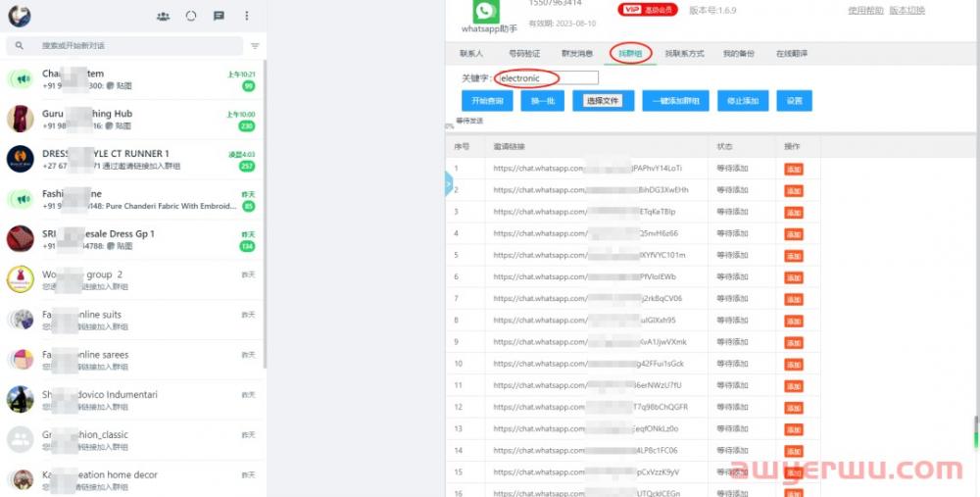Start a new chat via message icon

[x=219, y=17]
